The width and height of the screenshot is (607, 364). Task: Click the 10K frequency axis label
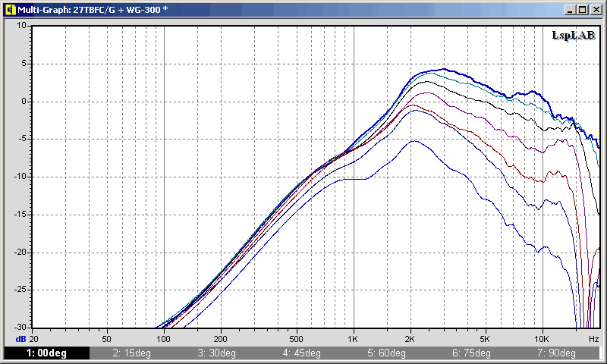tap(542, 339)
